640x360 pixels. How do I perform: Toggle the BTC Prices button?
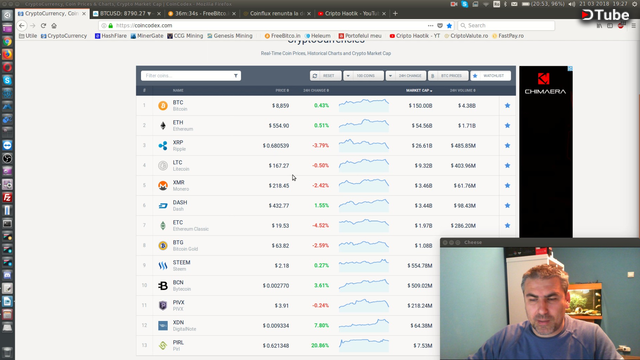click(448, 76)
